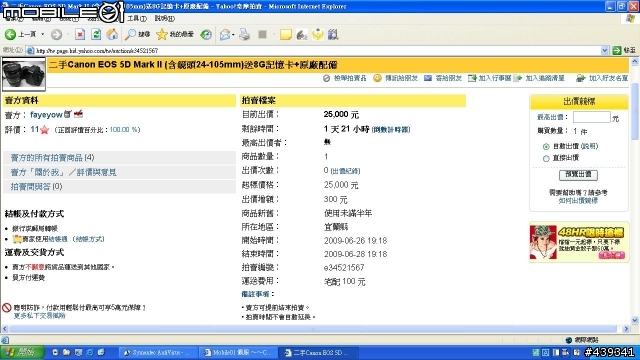Open the History clock icon

pyautogui.click(x=206, y=35)
